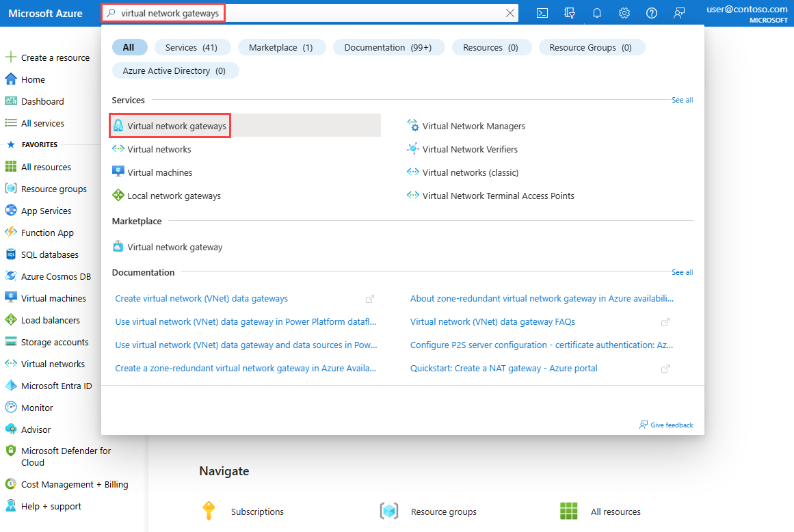The width and height of the screenshot is (794, 532).
Task: Open portal settings gear
Action: (x=624, y=13)
